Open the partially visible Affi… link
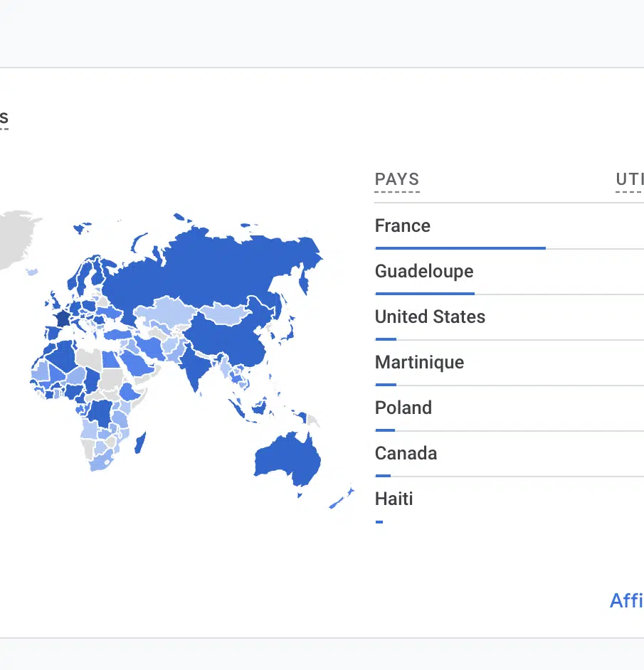This screenshot has width=644, height=670. [626, 601]
